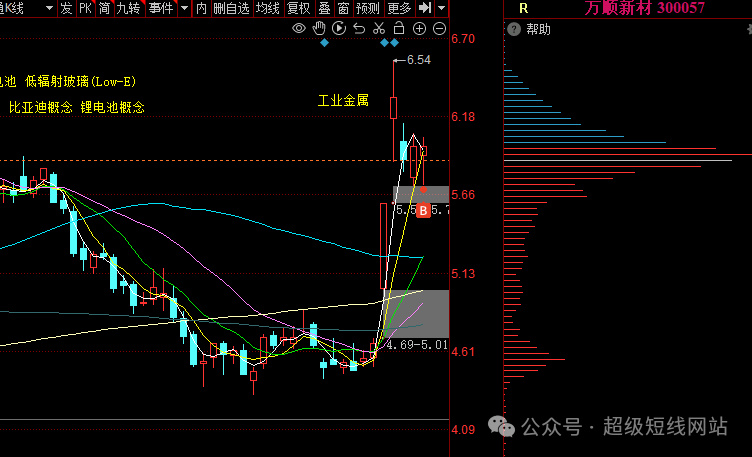Open the 更多 more menu
Viewport: 752px width, 457px height.
[399, 8]
